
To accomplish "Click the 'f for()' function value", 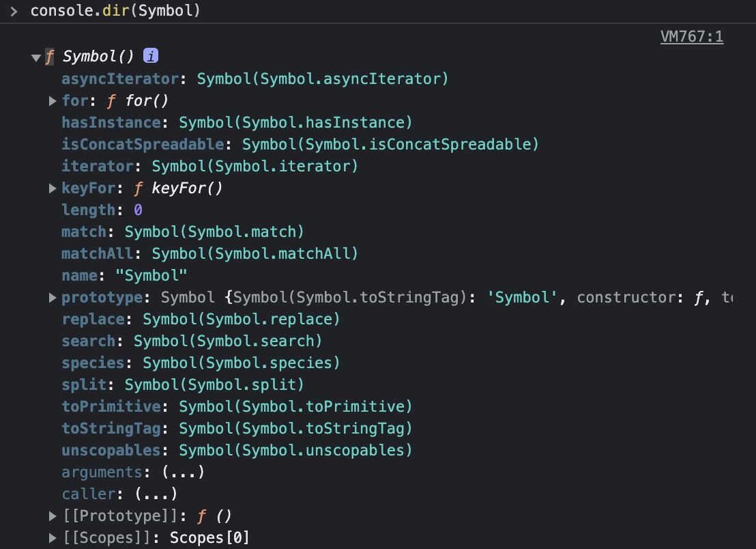I will coord(137,101).
